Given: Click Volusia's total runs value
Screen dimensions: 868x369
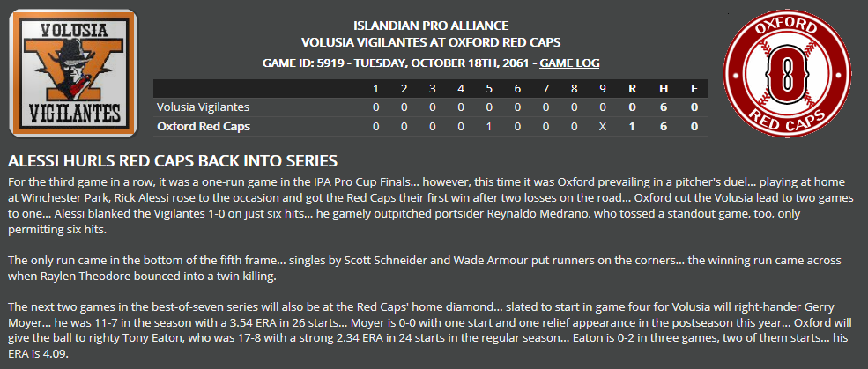Looking at the screenshot, I should point(632,107).
